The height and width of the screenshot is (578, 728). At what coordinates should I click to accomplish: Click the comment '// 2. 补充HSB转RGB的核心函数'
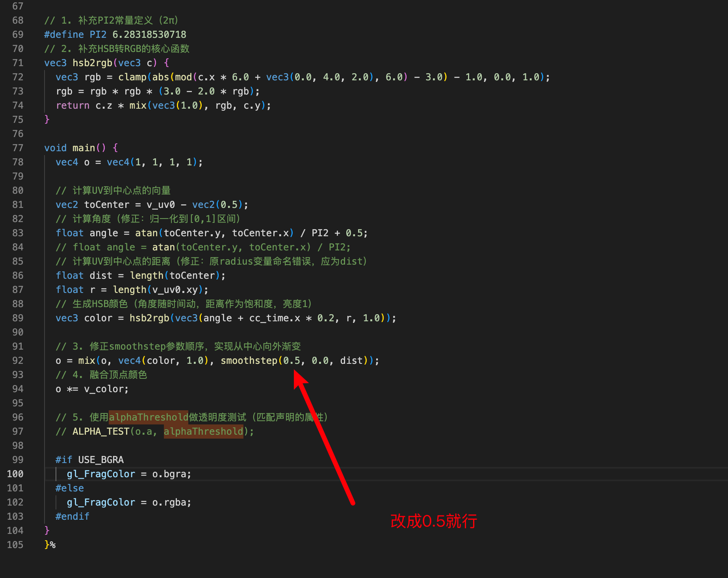tap(117, 48)
